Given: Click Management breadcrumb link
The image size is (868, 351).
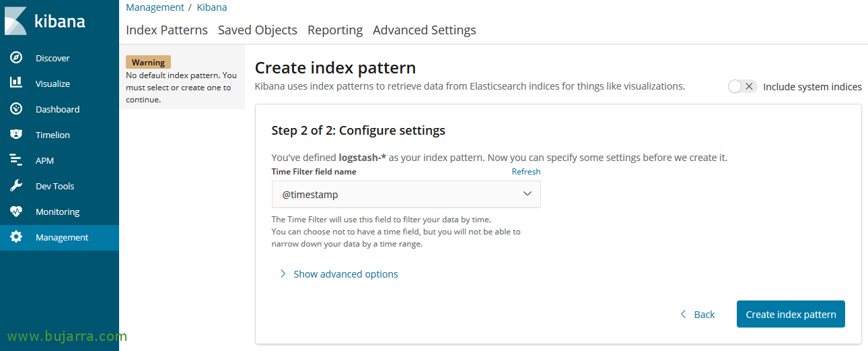Looking at the screenshot, I should (x=155, y=7).
